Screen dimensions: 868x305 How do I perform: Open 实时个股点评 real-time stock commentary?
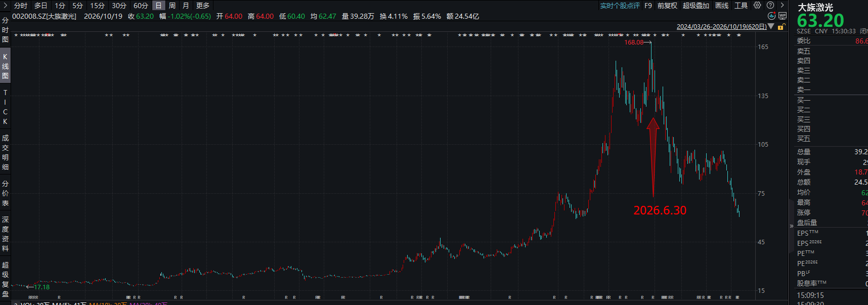[620, 6]
